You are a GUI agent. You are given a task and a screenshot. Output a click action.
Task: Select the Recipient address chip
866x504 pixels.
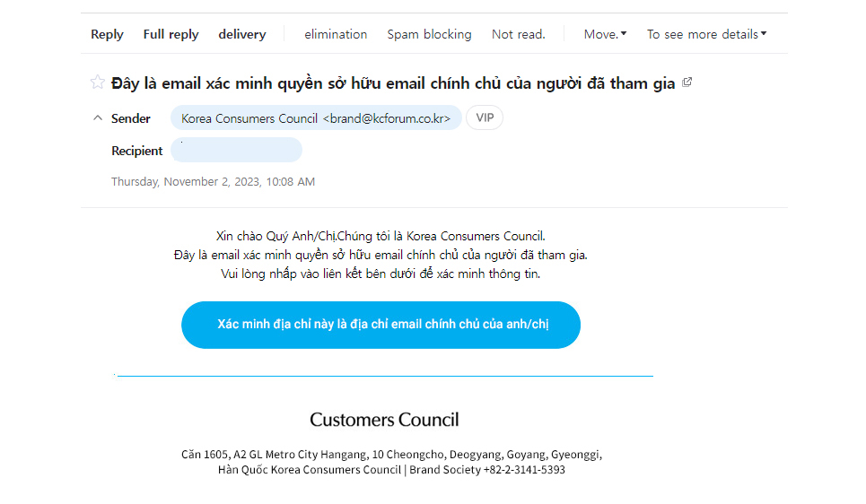coord(236,151)
